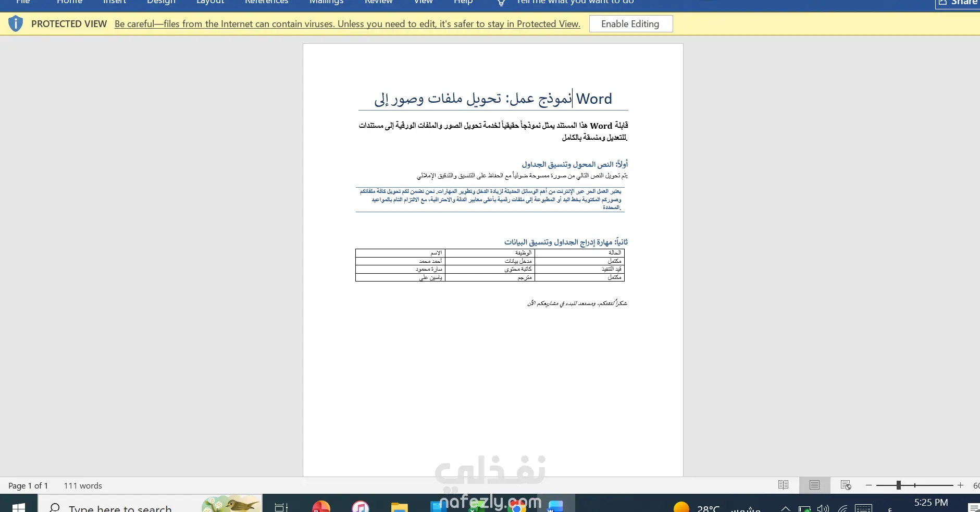980x512 pixels.
Task: Switch to Read Mode view
Action: (x=783, y=485)
